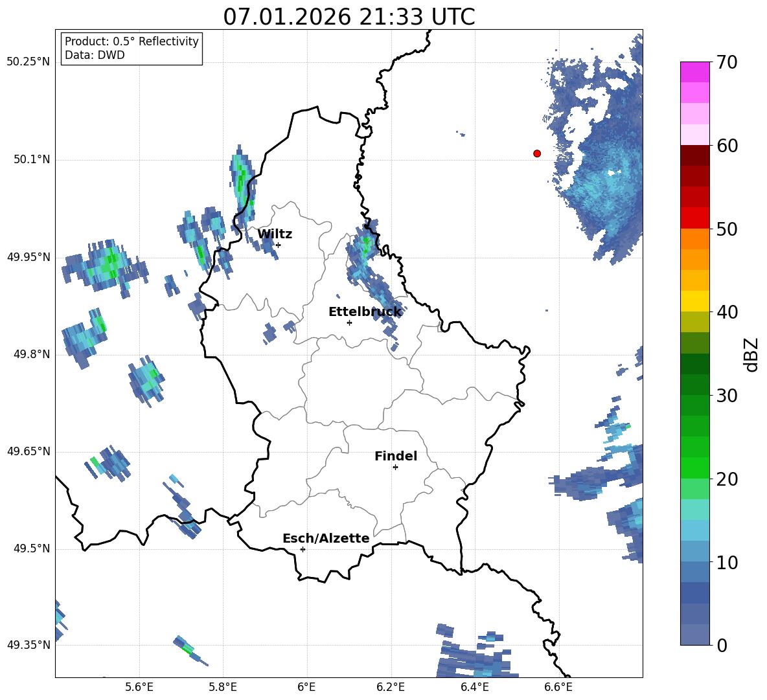Image resolution: width=767 pixels, height=700 pixels.
Task: Click the red radar location dot
Action: click(537, 153)
